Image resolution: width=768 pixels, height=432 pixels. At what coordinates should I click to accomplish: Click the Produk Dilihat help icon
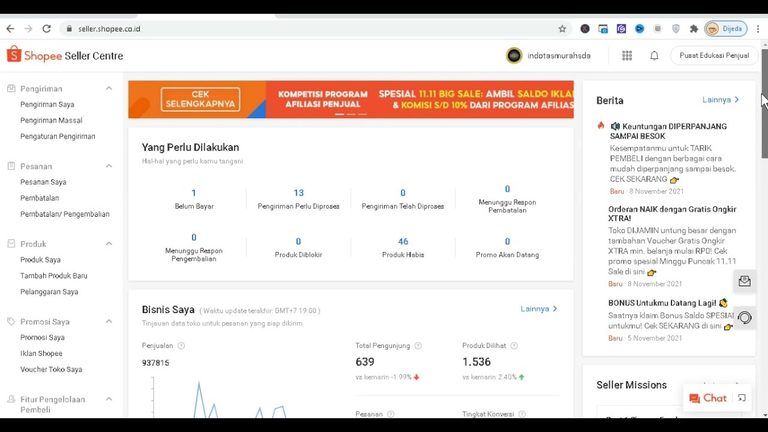[514, 346]
